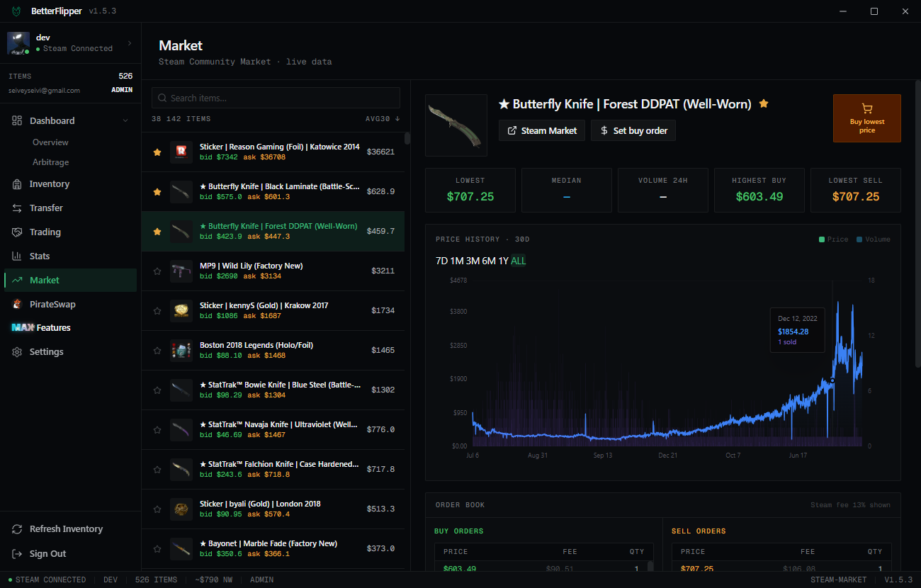Viewport: 921px width, 588px height.
Task: Click the Bayonet Marble Fade item icon
Action: coord(181,549)
